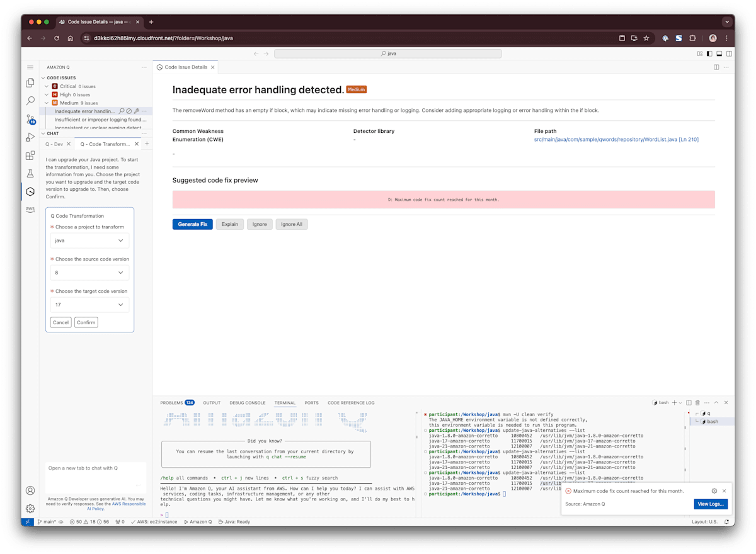The width and height of the screenshot is (756, 554).
Task: Open editor more actions ellipsis
Action: [726, 67]
